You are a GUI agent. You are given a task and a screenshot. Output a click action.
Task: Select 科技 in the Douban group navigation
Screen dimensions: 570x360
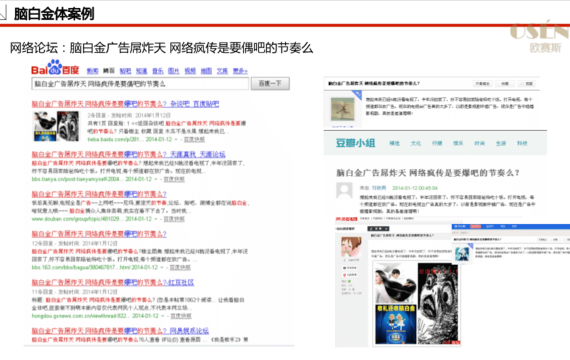tap(522, 143)
